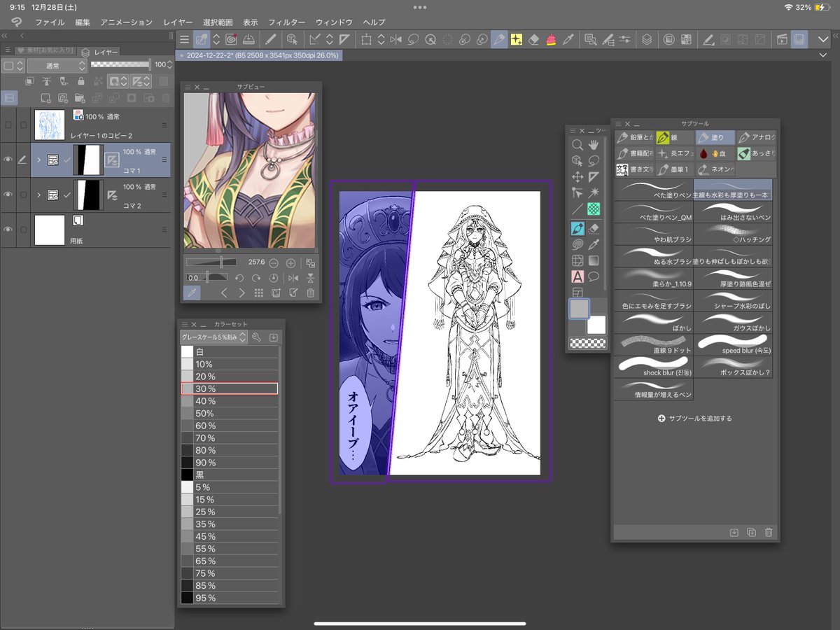Create a new raster layer

coord(46,98)
